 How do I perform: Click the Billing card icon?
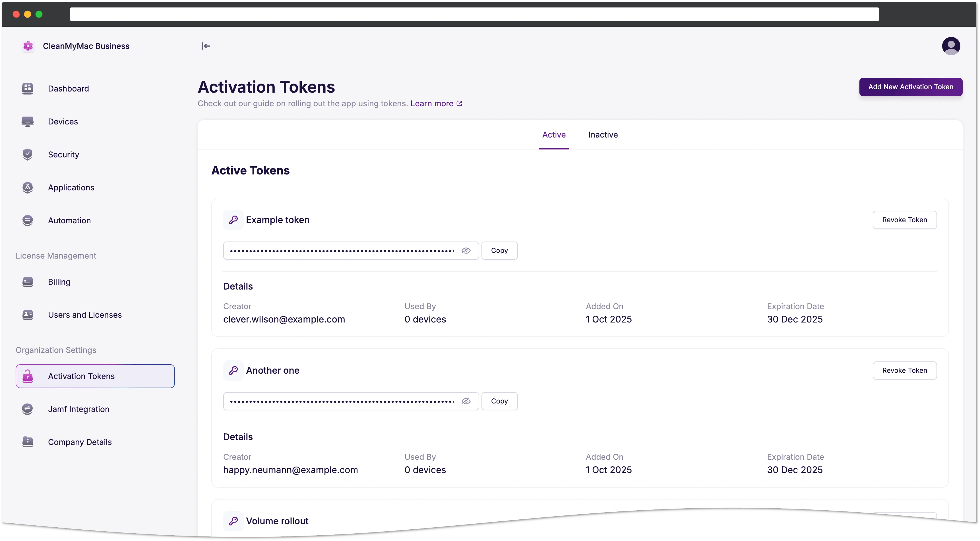[x=27, y=282]
